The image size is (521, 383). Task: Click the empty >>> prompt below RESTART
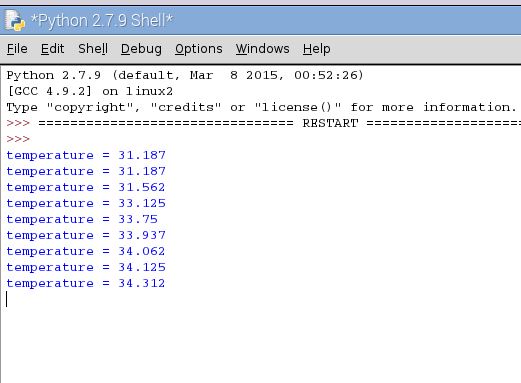coord(18,139)
